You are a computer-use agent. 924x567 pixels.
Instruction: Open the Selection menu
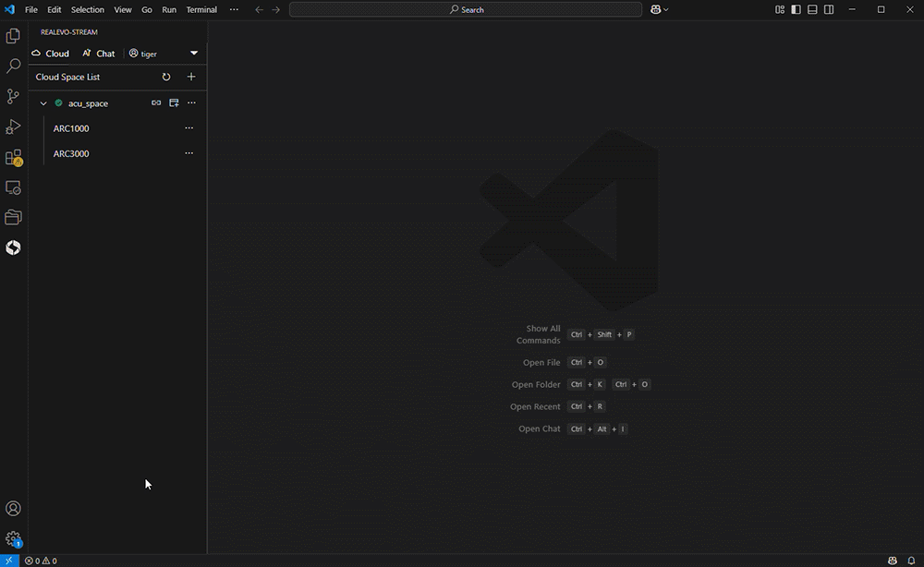(87, 9)
